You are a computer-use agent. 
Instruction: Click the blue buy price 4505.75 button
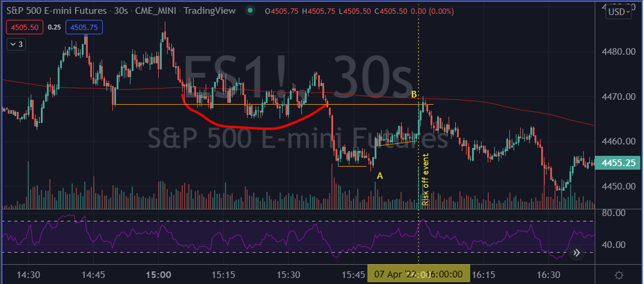click(x=84, y=27)
